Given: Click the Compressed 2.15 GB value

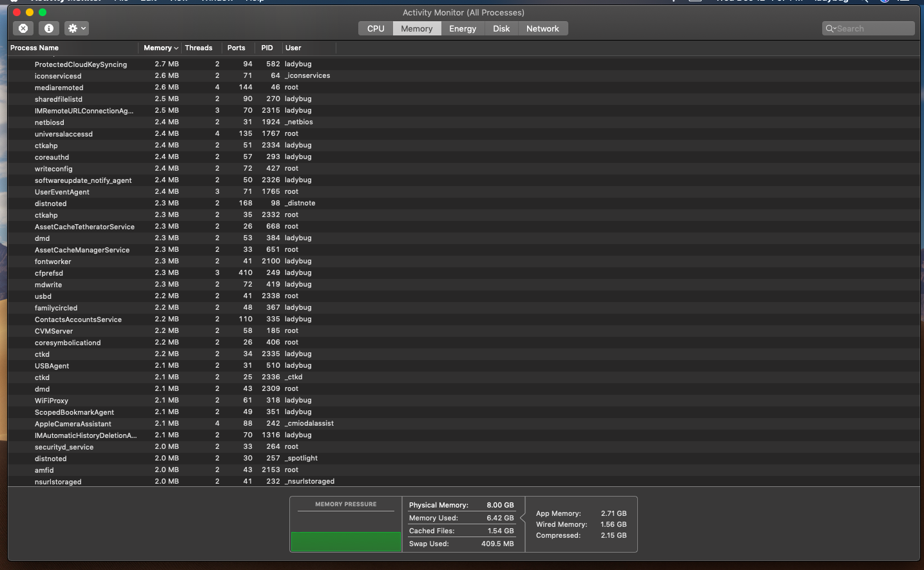Looking at the screenshot, I should click(x=613, y=535).
